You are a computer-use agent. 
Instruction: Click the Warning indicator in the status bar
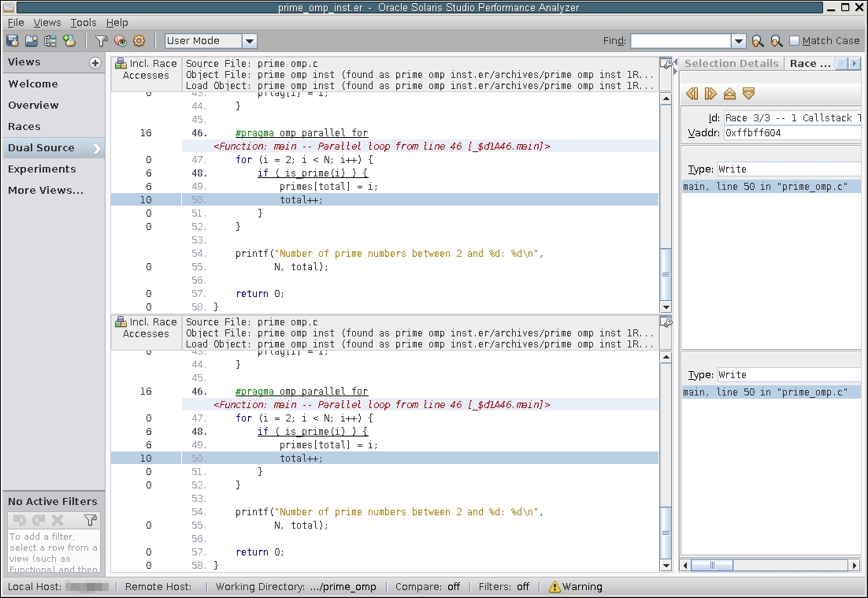pyautogui.click(x=576, y=586)
